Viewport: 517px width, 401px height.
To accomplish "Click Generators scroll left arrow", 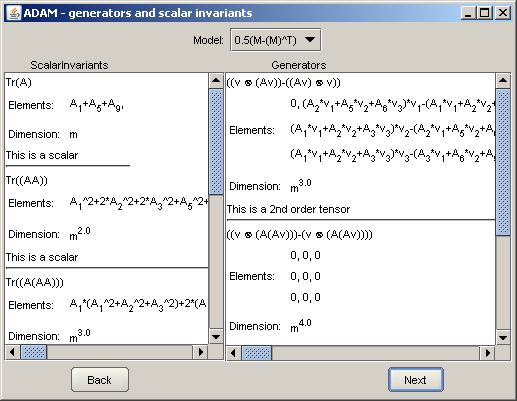I will 234,353.
